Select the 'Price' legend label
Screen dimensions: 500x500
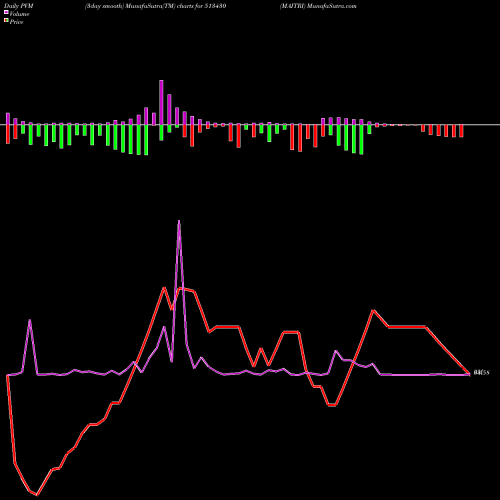click(x=16, y=22)
